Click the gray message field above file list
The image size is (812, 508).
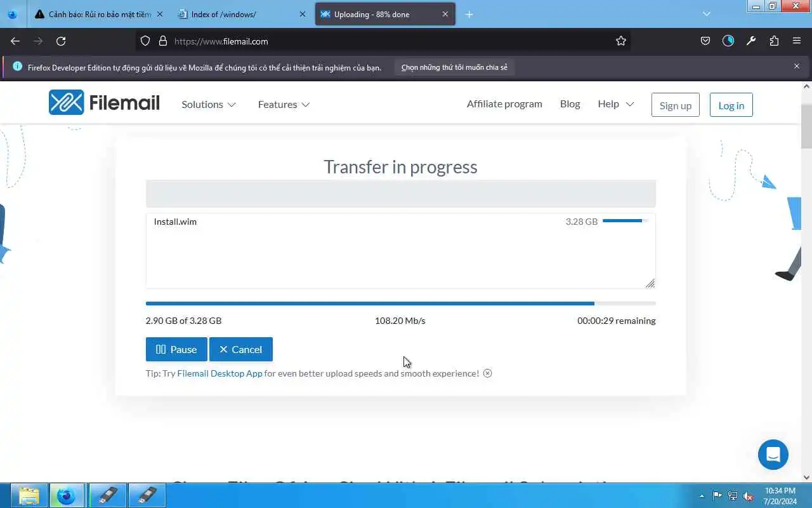401,194
